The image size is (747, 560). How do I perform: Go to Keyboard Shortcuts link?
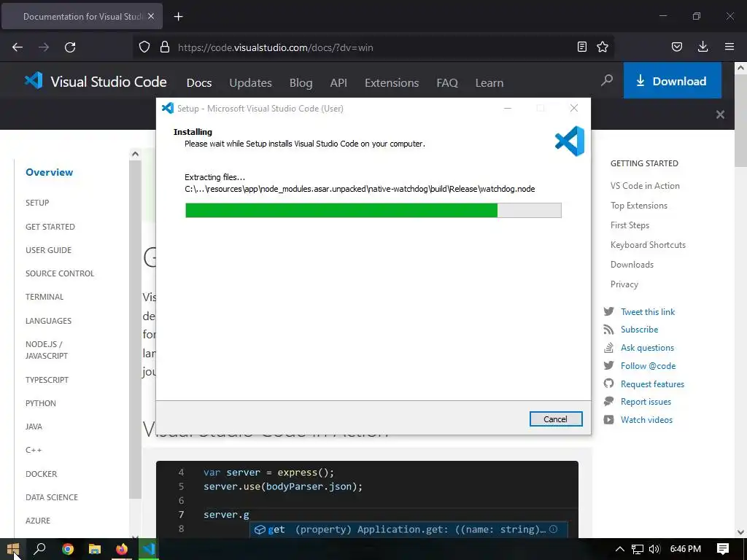coord(648,245)
